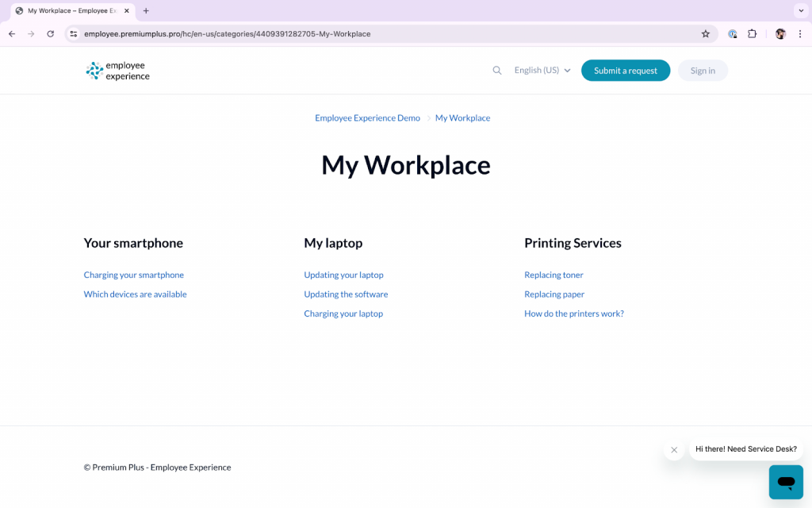The image size is (812, 508).
Task: Open Chrome's three-dot menu
Action: click(x=799, y=34)
